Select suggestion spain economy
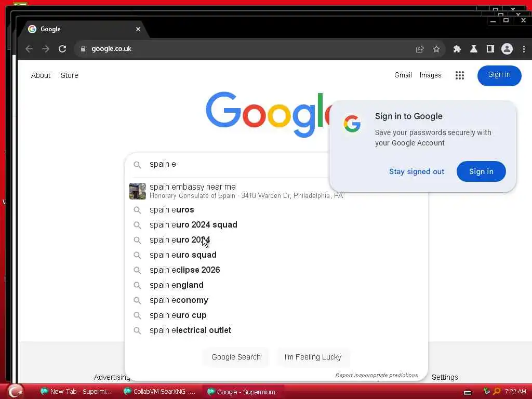The width and height of the screenshot is (532, 399). [276, 300]
